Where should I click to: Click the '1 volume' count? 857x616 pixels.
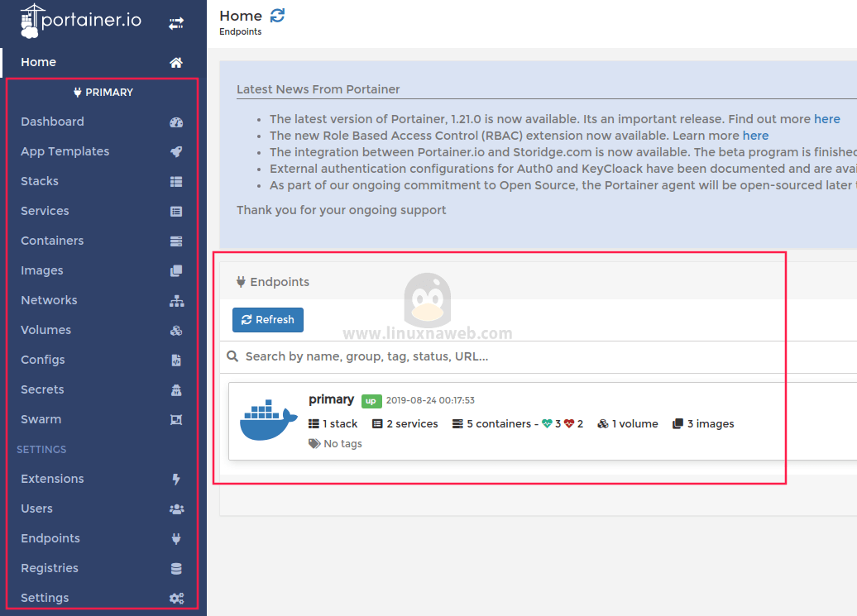(628, 424)
